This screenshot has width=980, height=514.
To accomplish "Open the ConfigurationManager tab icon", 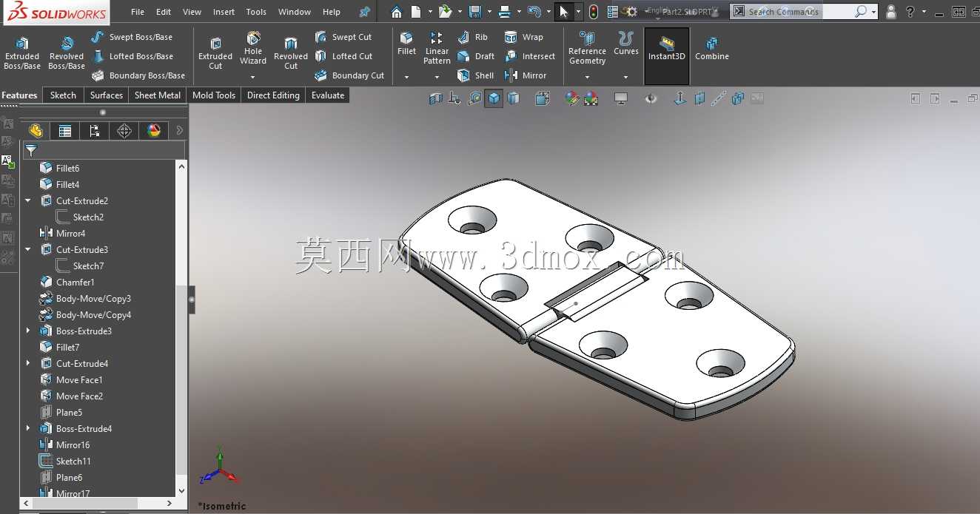I will 95,131.
